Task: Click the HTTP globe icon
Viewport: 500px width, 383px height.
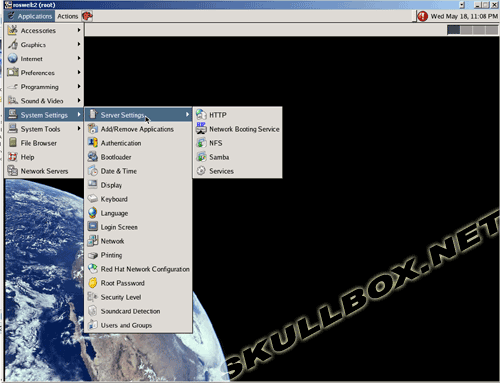Action: pos(201,115)
